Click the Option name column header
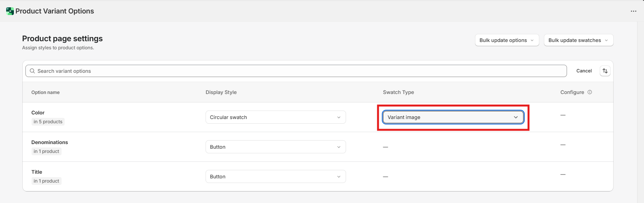The height and width of the screenshot is (203, 644). pos(45,92)
